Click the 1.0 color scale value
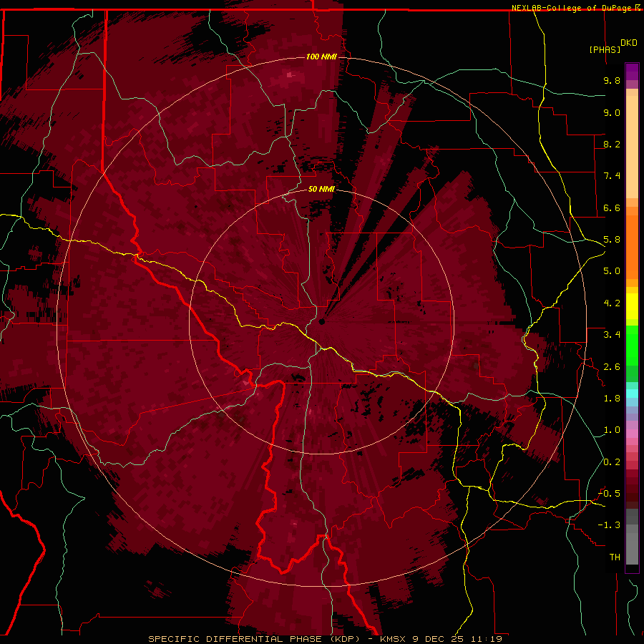The height and width of the screenshot is (644, 644). pos(612,430)
